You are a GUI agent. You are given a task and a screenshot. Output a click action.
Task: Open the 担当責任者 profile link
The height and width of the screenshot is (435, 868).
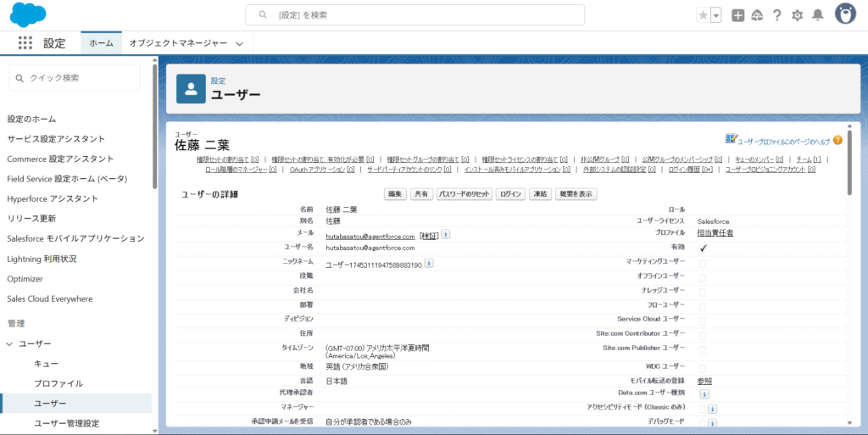pyautogui.click(x=715, y=233)
